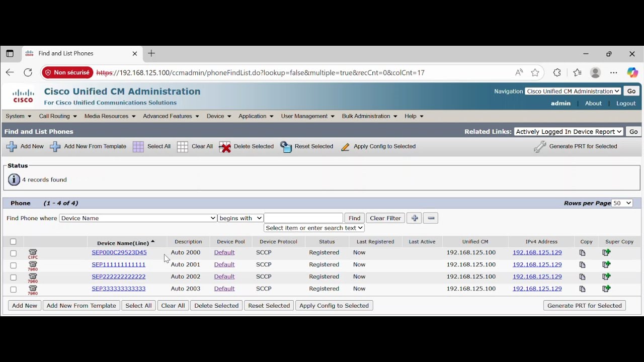Open the Device menu
This screenshot has height=362, width=644.
(x=218, y=116)
